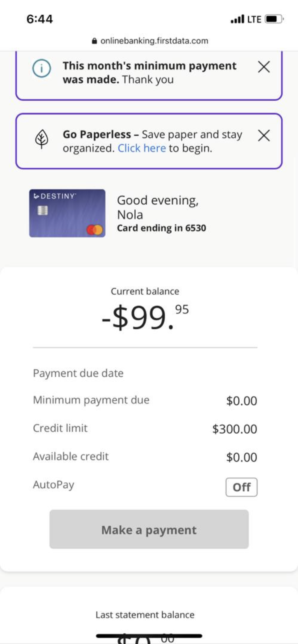
Task: Close the Go Paperless banner
Action: (x=264, y=136)
